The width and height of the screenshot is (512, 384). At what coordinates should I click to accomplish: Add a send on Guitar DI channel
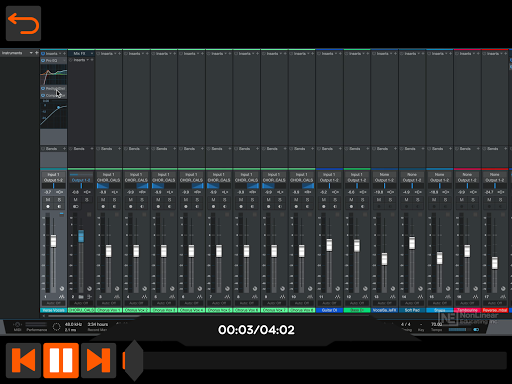coord(340,149)
